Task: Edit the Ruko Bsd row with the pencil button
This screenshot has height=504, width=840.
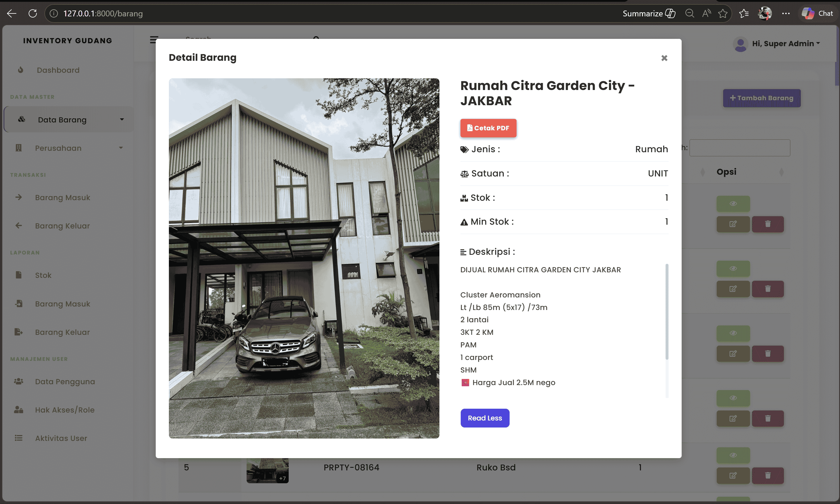Action: [x=733, y=475]
